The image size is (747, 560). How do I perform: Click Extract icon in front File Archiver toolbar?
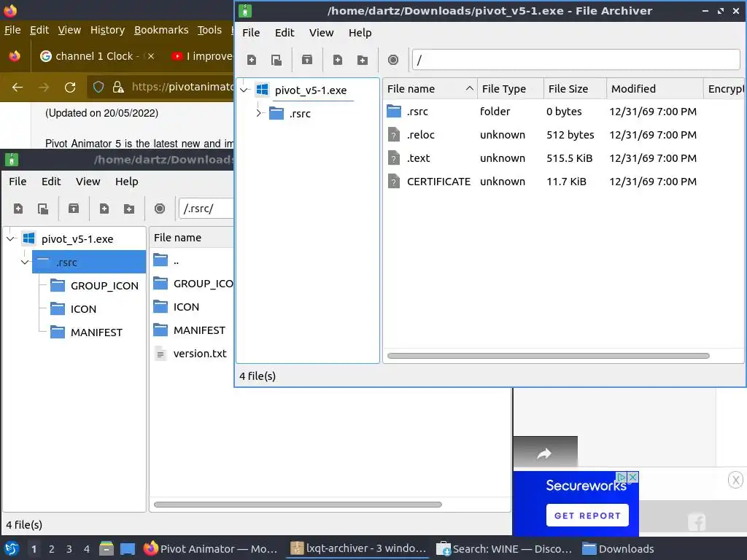[x=307, y=60]
